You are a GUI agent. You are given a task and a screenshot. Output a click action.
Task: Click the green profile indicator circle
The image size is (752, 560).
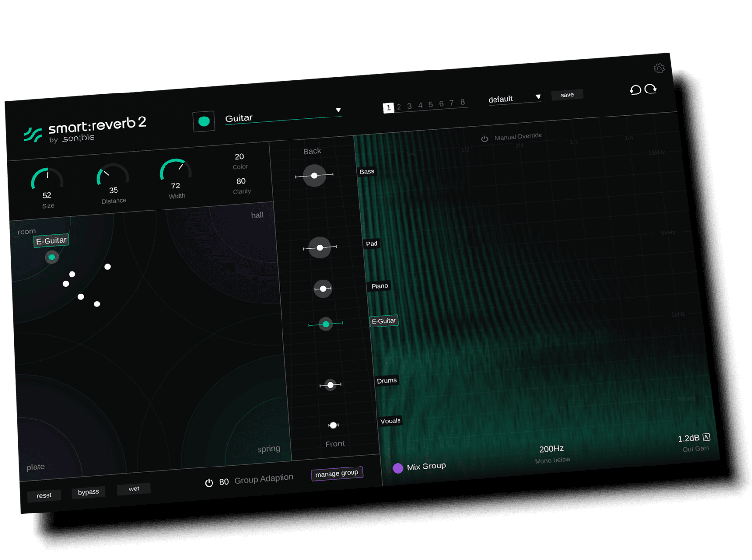pos(204,121)
